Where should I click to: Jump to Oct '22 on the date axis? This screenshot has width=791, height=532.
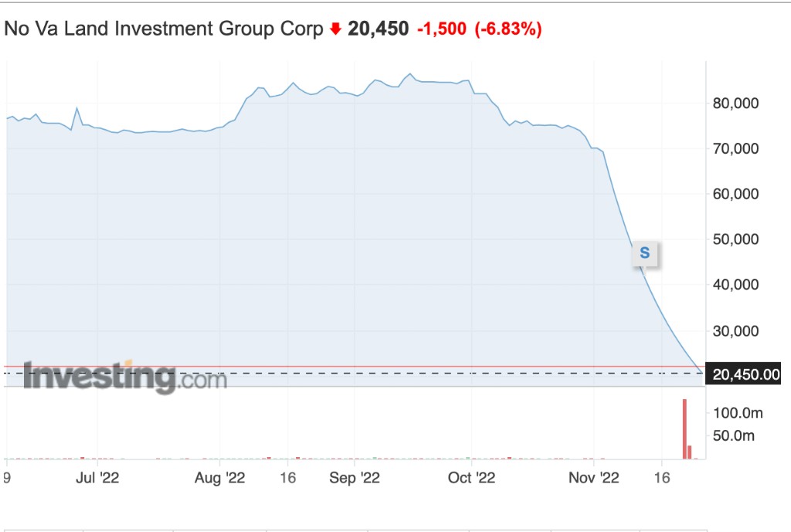[x=471, y=478]
